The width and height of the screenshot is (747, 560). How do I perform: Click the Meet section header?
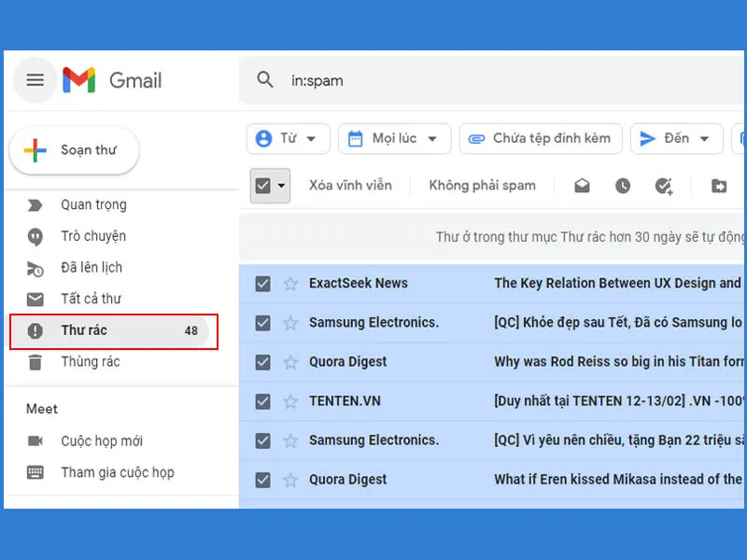[42, 409]
